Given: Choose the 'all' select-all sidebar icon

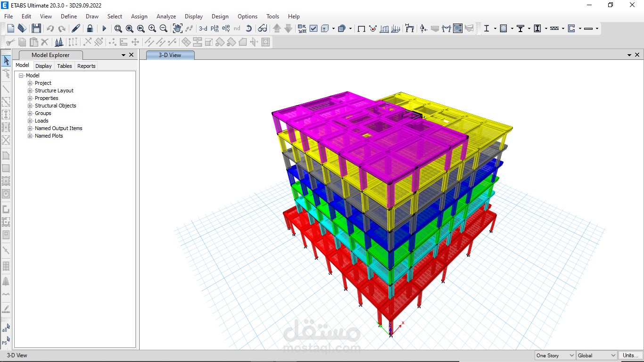Looking at the screenshot, I should pos(6,328).
